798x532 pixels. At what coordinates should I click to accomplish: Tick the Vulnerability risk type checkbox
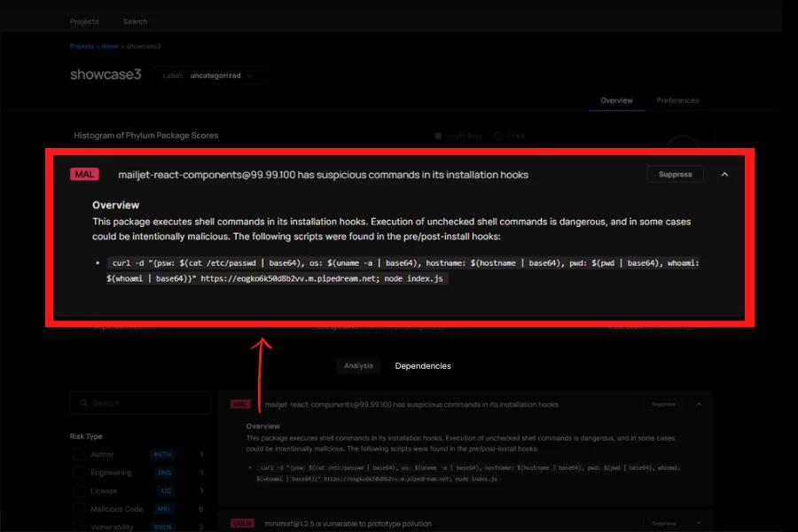[79, 527]
